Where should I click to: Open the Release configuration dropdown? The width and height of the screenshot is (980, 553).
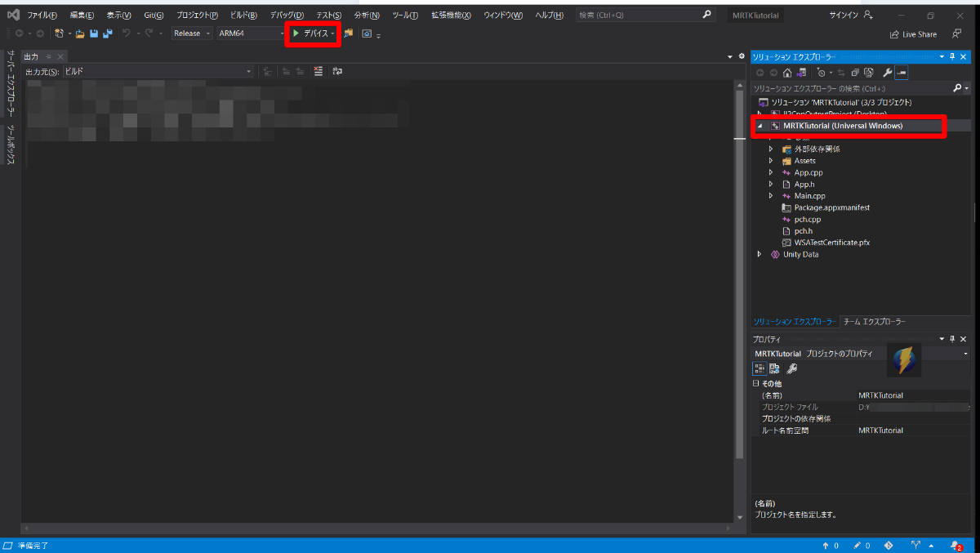click(x=192, y=33)
